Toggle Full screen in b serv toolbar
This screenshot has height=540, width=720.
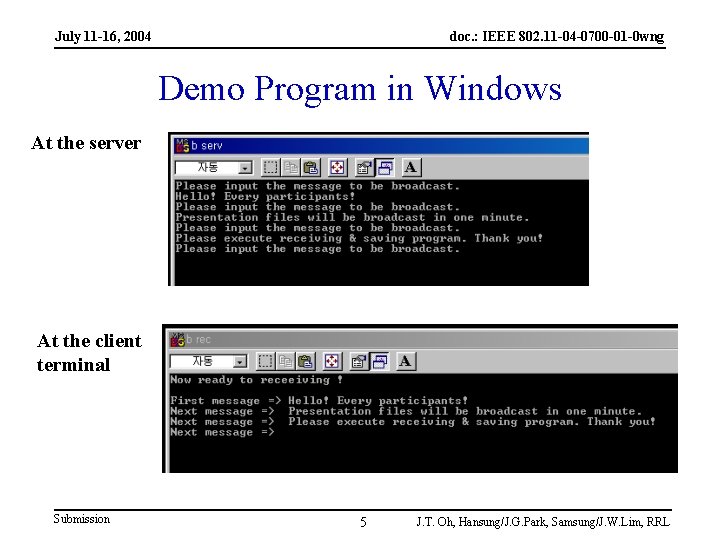(x=338, y=168)
